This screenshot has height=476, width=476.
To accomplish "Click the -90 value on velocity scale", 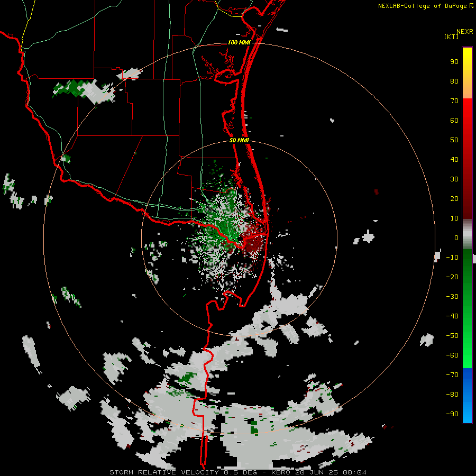I will 452,414.
